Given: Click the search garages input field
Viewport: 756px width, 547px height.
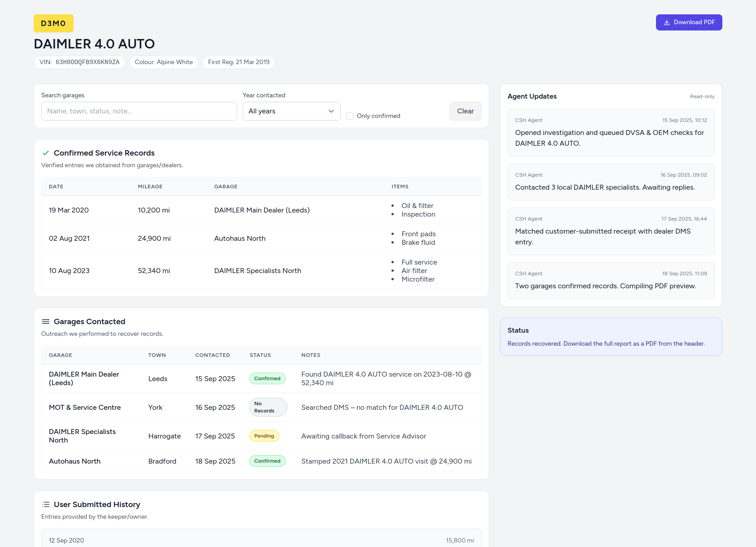Looking at the screenshot, I should click(139, 111).
